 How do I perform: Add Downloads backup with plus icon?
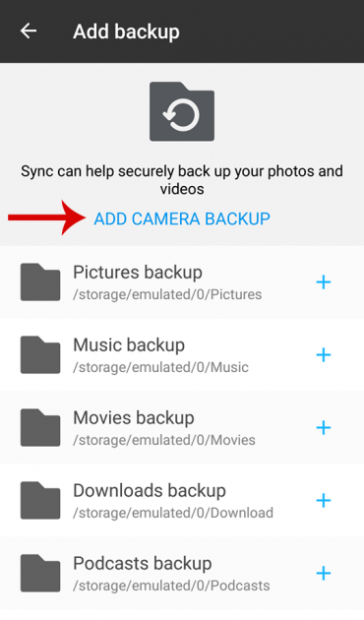pyautogui.click(x=324, y=500)
